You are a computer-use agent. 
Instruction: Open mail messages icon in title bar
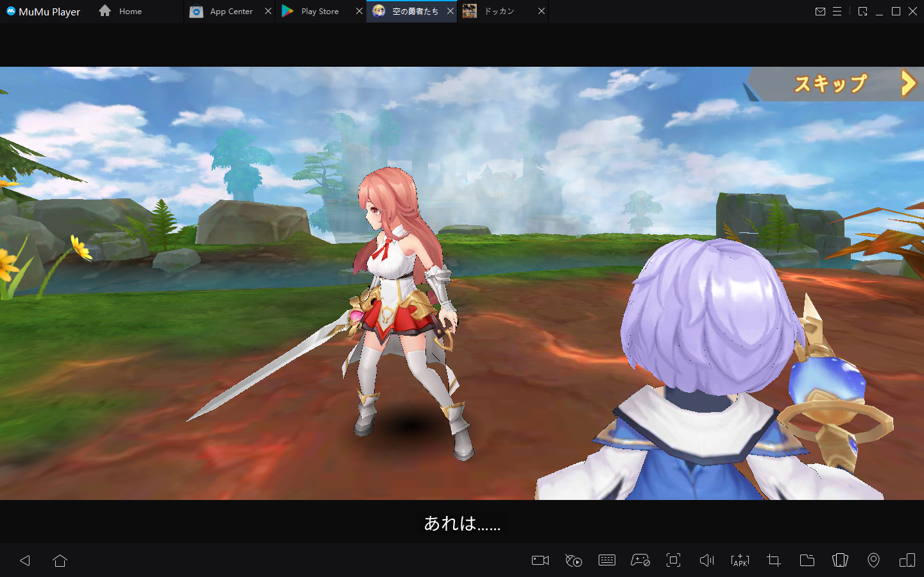[820, 12]
